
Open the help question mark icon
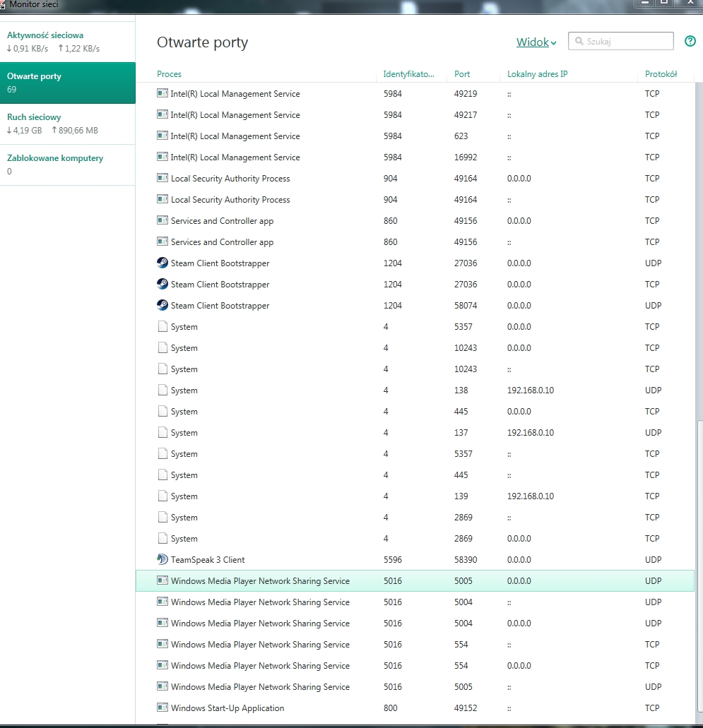(x=690, y=42)
